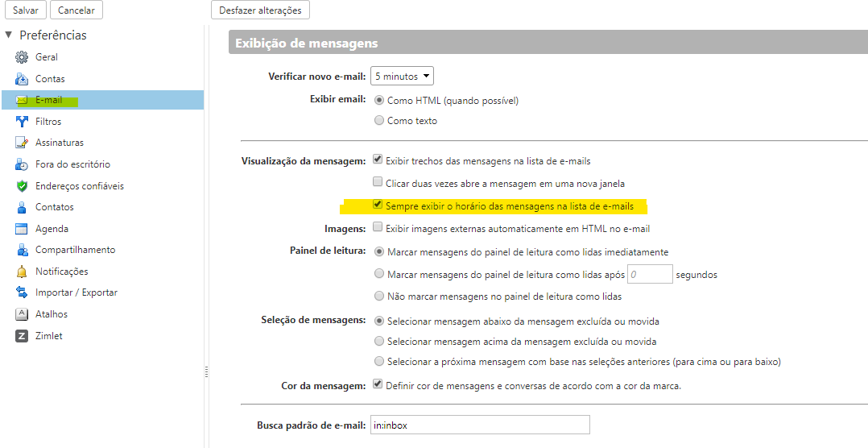Open the 'Verificar novo e-mail' interval dropdown
The height and width of the screenshot is (448, 868).
point(402,77)
